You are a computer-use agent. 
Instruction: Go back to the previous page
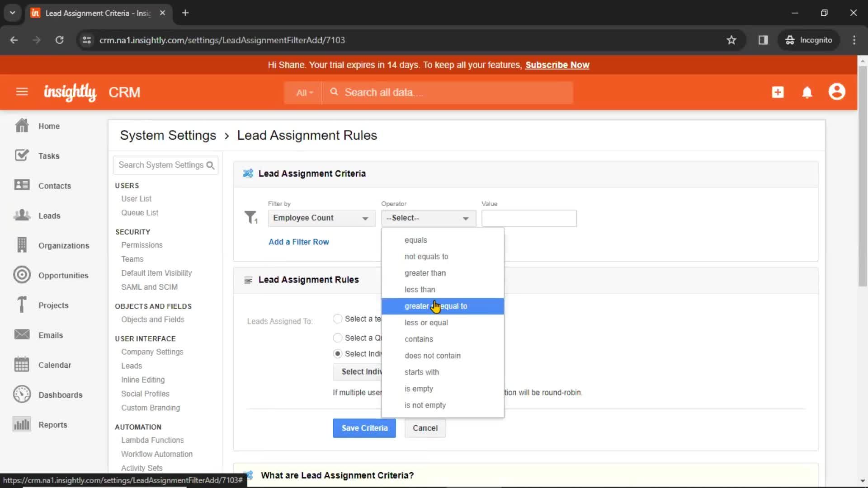[x=14, y=40]
